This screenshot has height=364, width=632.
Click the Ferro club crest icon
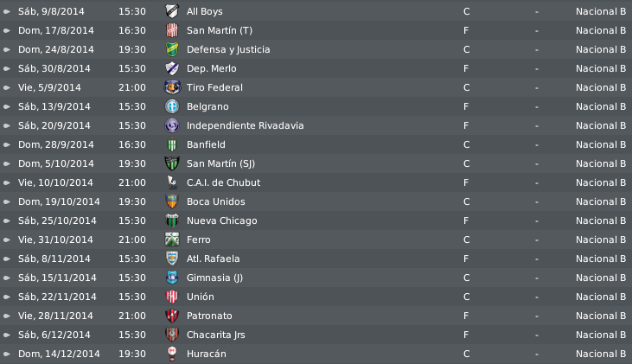point(172,239)
